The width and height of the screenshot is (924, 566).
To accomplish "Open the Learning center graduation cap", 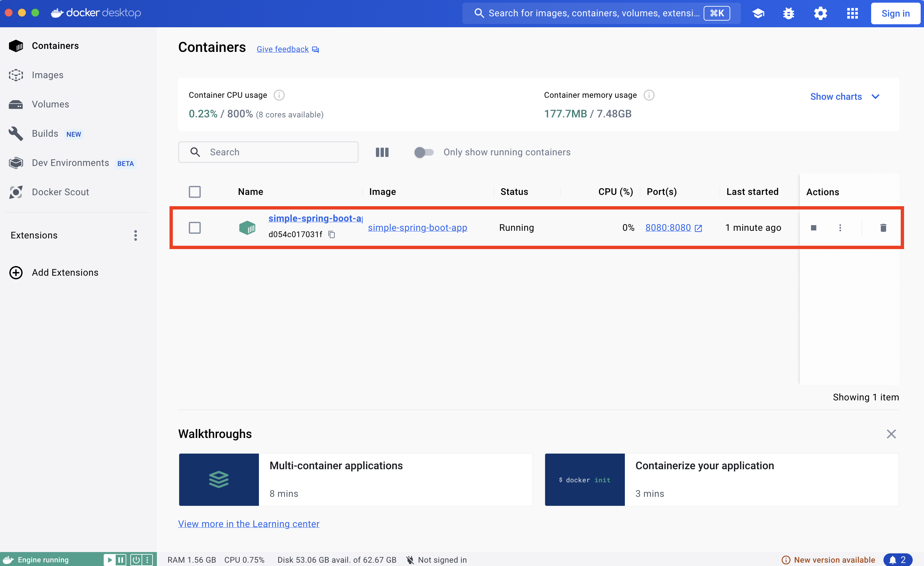I will click(758, 14).
